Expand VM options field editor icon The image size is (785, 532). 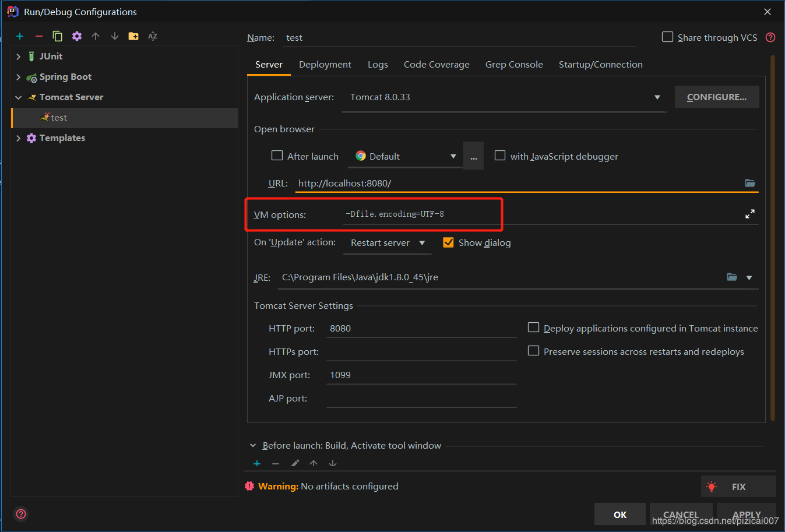click(x=750, y=214)
